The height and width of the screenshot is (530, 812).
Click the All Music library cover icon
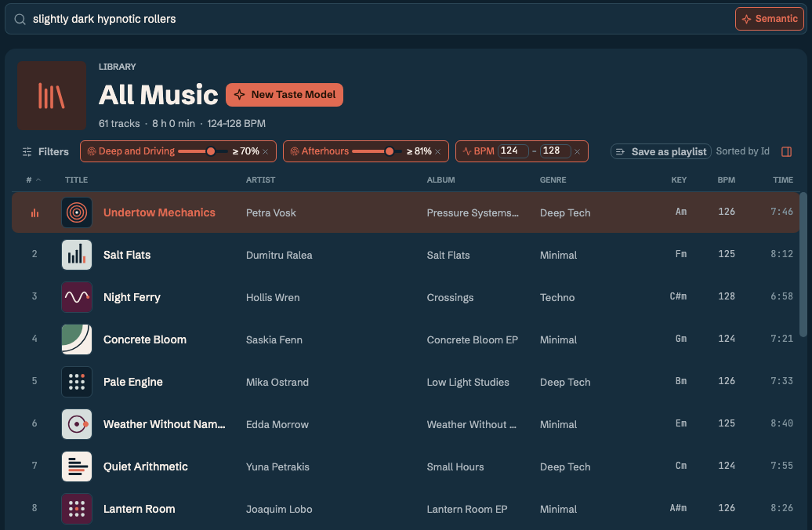click(52, 96)
